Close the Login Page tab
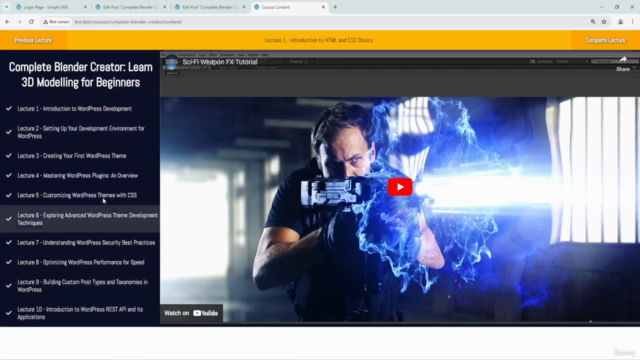Image resolution: width=640 pixels, height=360 pixels. pos(85,7)
